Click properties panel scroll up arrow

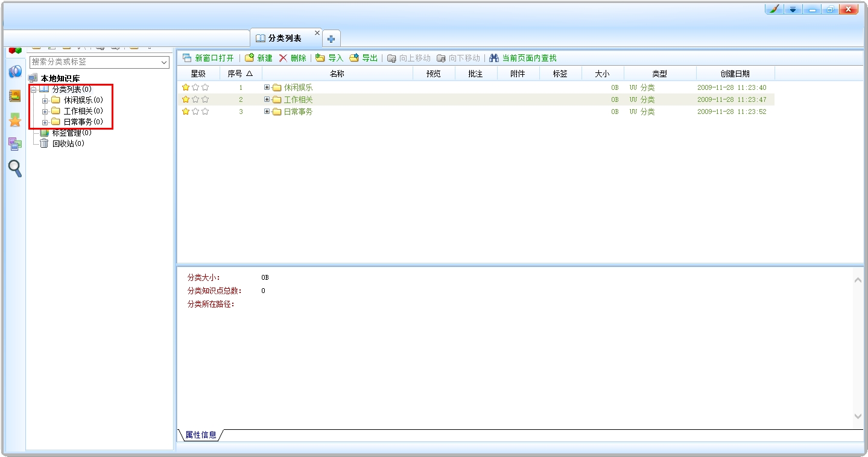coord(858,280)
